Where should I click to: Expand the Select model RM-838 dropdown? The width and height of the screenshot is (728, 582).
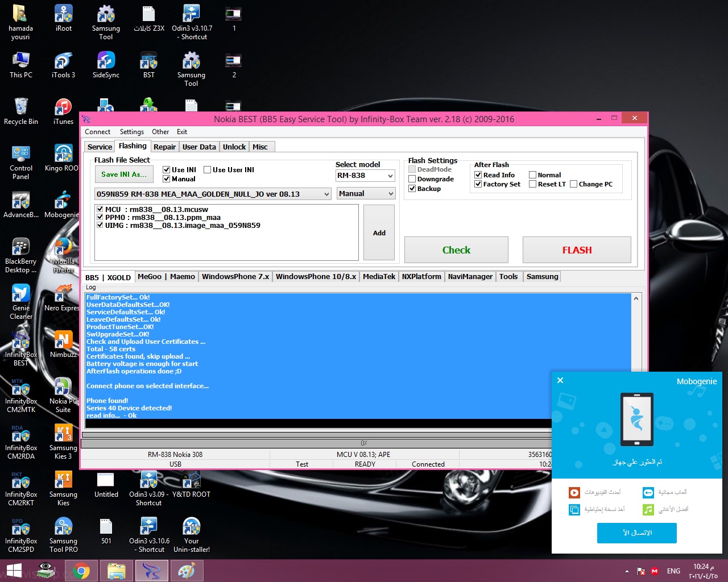coord(365,176)
